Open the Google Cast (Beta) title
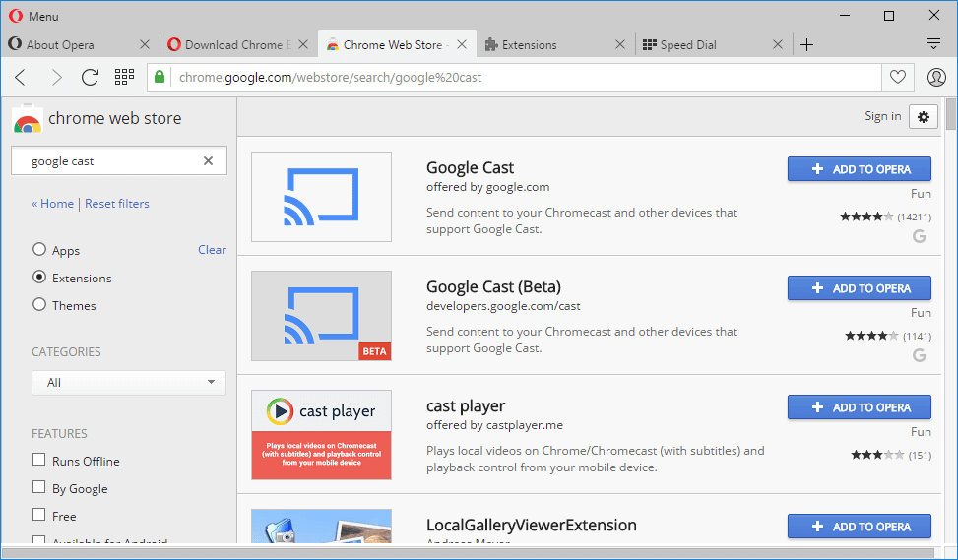Viewport: 958px width, 560px height. click(493, 287)
